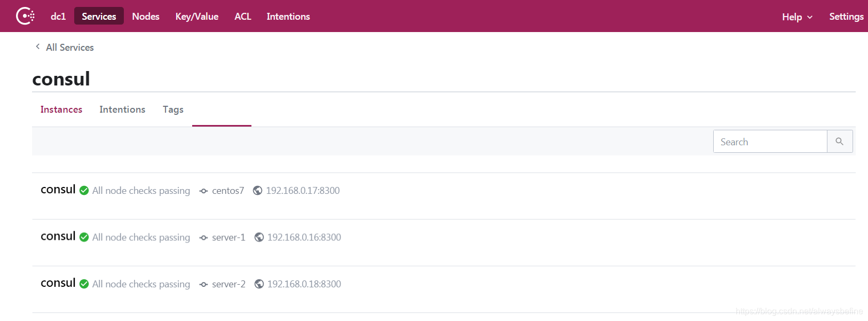The image size is (868, 321).
Task: Open the consul instance on server-2
Action: point(58,283)
